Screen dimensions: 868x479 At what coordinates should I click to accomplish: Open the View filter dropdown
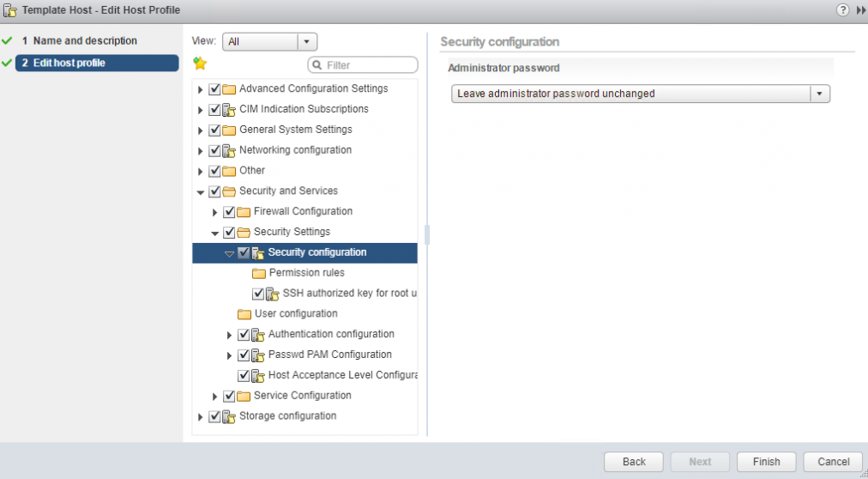(x=307, y=41)
